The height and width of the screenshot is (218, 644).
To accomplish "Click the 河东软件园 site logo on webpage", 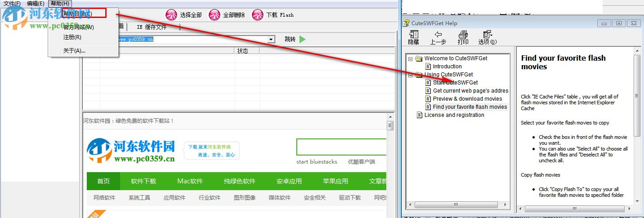I will coord(131,151).
